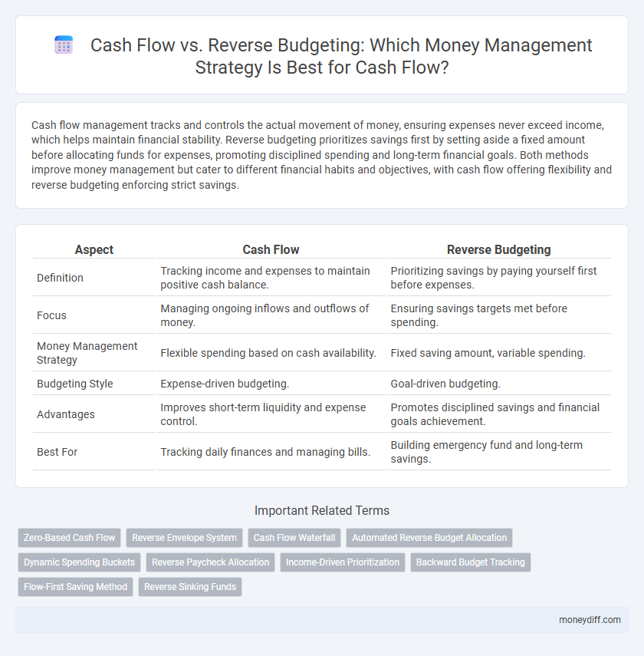Select the 'Money Management Strategy' row label
Viewport: 644px width, 656px height.
pos(87,353)
